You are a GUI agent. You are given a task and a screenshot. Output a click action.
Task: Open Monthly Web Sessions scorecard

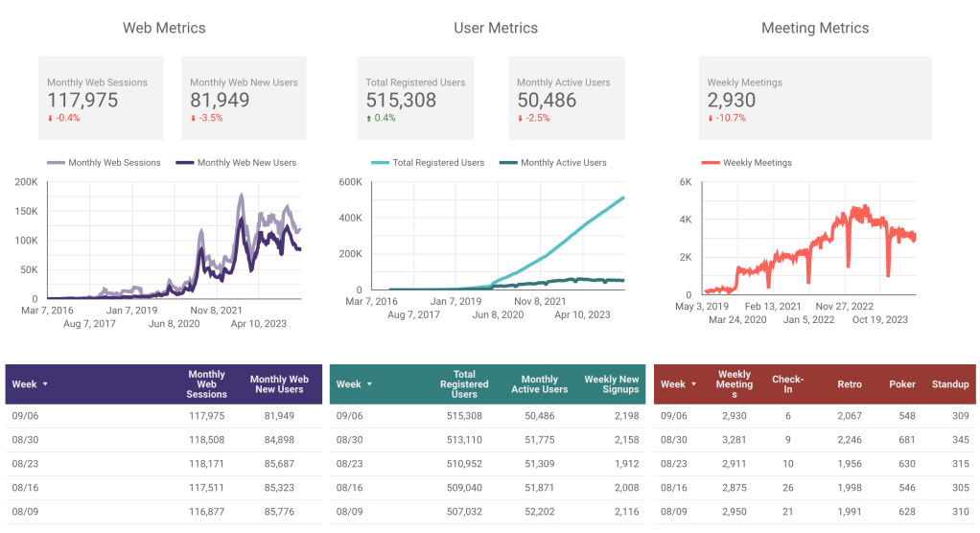click(101, 98)
